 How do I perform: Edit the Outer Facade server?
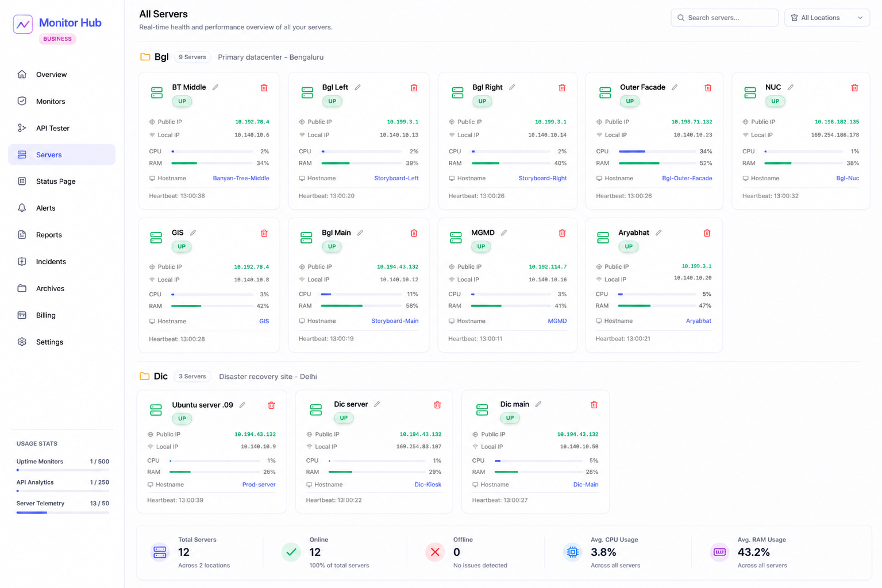[675, 87]
